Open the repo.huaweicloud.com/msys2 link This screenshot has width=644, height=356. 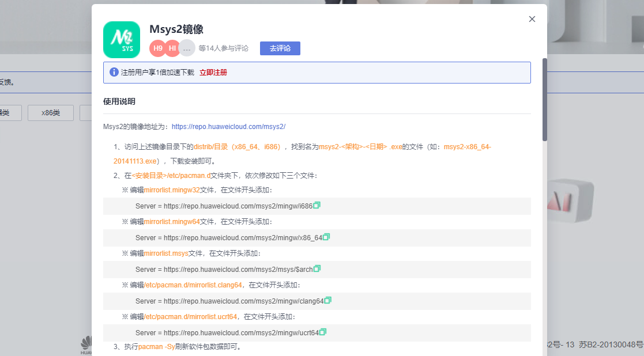click(x=228, y=127)
